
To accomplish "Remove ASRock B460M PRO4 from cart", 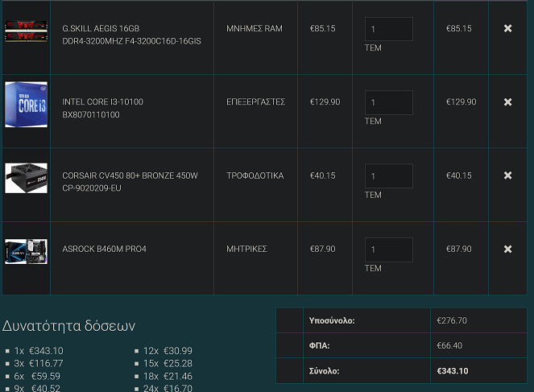I will (507, 249).
